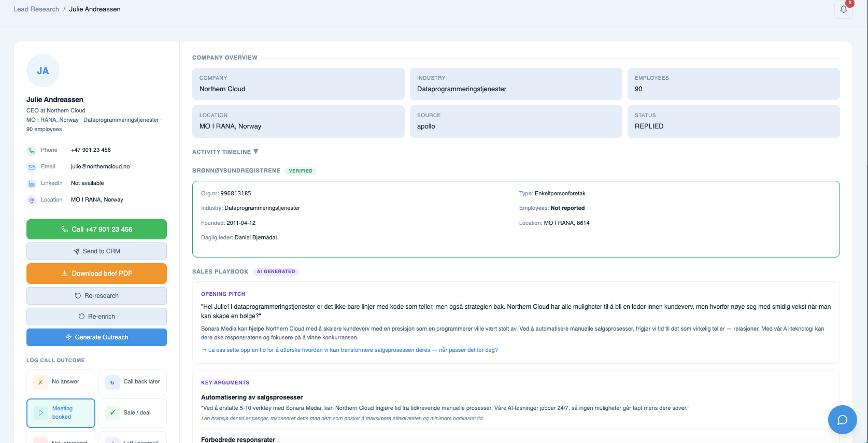The image size is (868, 443).
Task: Select Location MO I RANA, 8614
Action: tap(566, 223)
